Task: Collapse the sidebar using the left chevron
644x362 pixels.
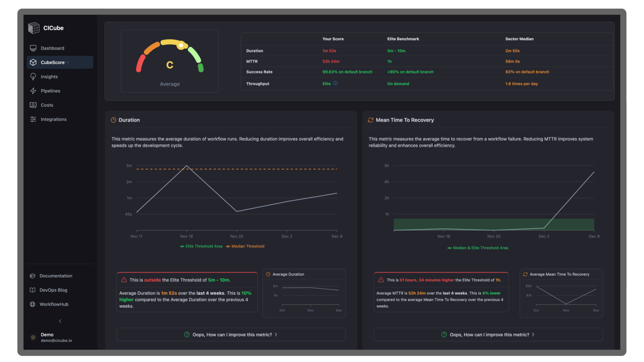Action: click(60, 321)
